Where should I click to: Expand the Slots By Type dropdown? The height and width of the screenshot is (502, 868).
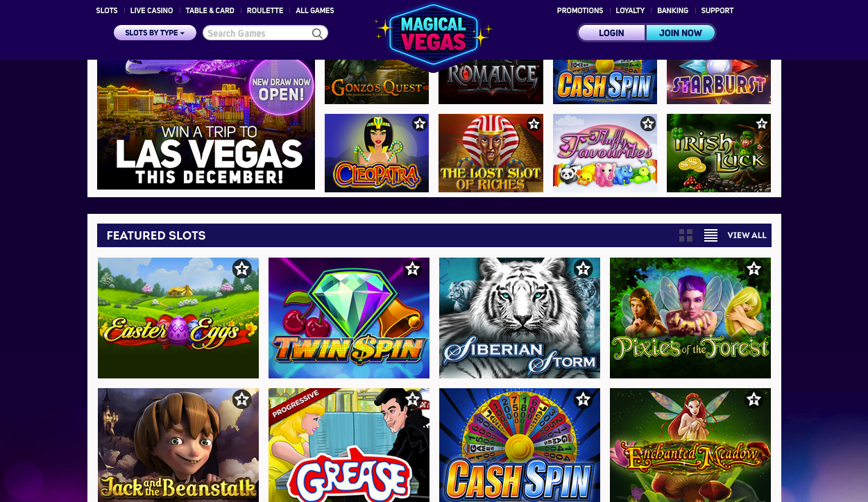click(x=155, y=33)
